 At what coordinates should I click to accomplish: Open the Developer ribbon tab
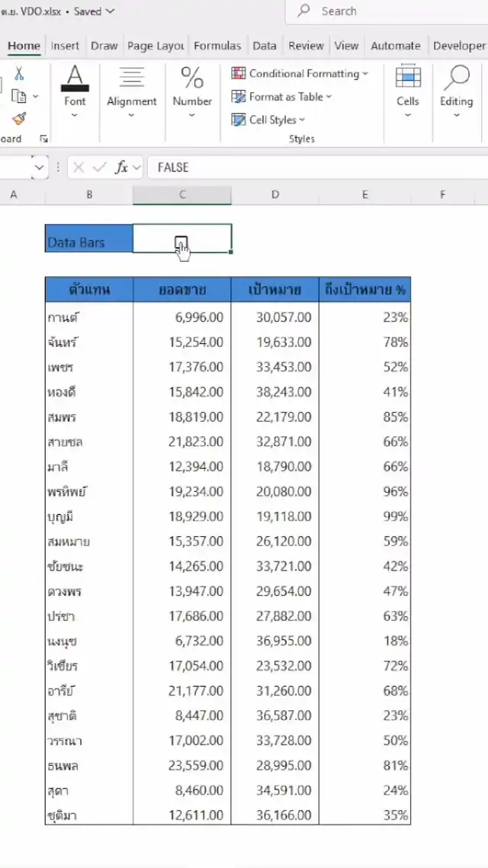tap(459, 46)
